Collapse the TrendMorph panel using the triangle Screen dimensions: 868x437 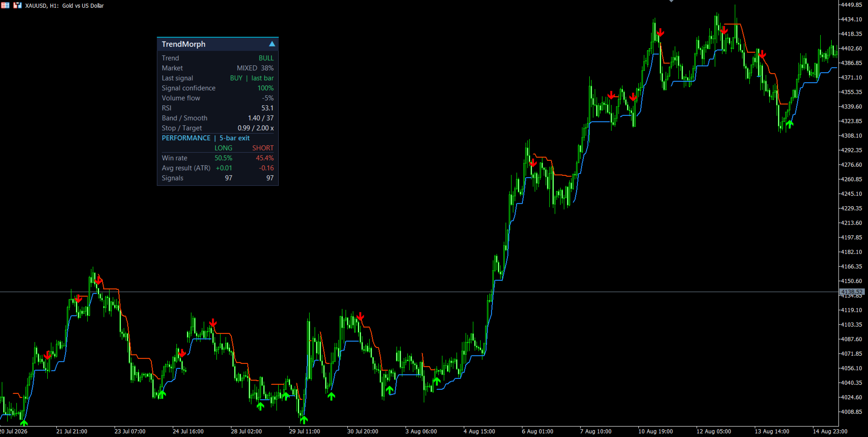point(272,44)
